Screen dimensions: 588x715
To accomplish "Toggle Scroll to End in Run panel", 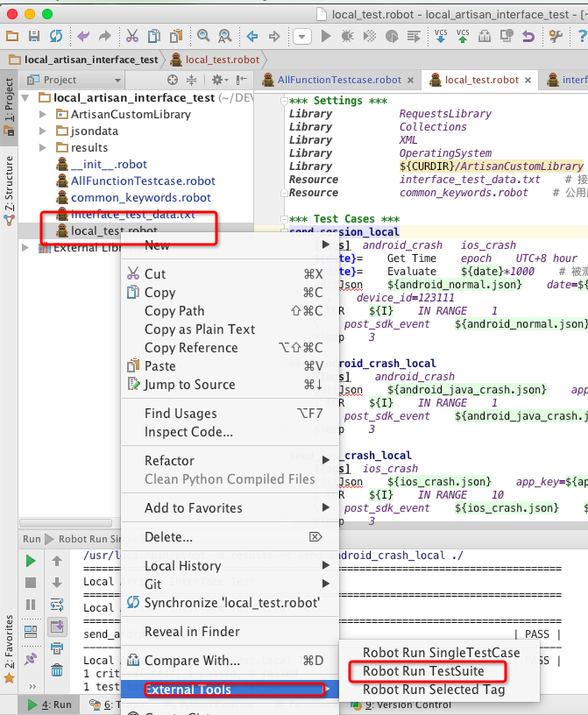I will point(56,627).
